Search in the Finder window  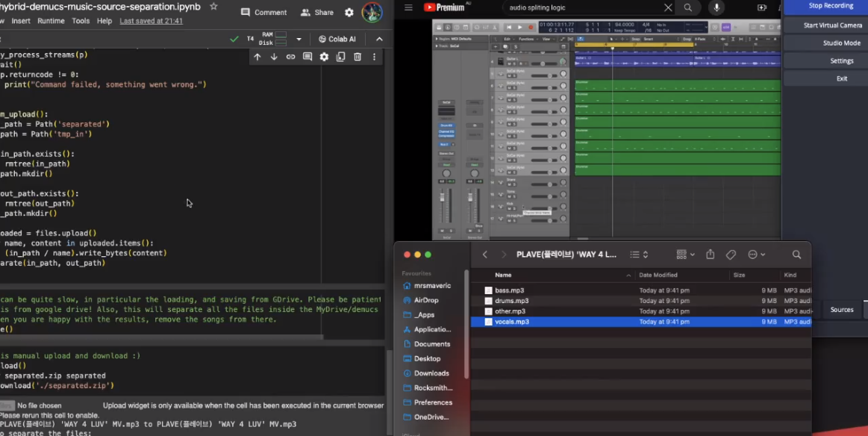(796, 255)
